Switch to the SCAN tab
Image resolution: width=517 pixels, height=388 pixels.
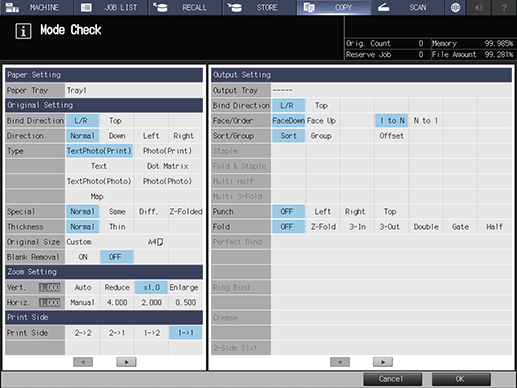coord(408,7)
